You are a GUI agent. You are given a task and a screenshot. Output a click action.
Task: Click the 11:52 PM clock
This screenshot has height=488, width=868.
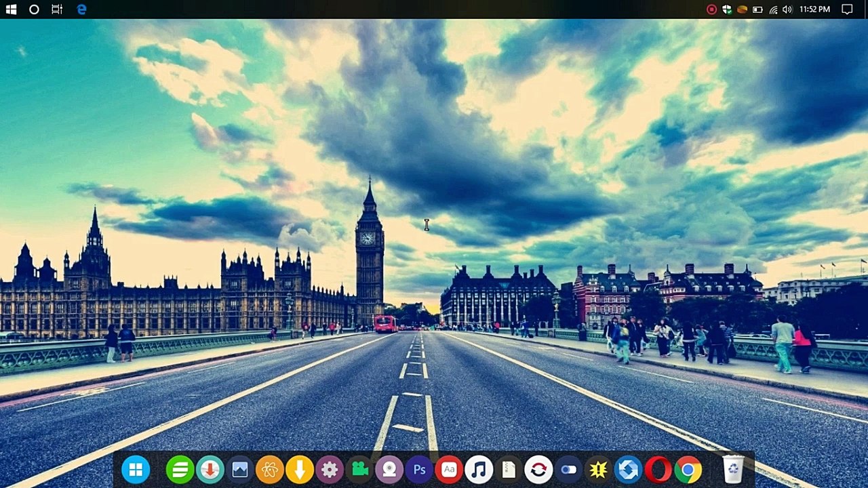(x=814, y=9)
